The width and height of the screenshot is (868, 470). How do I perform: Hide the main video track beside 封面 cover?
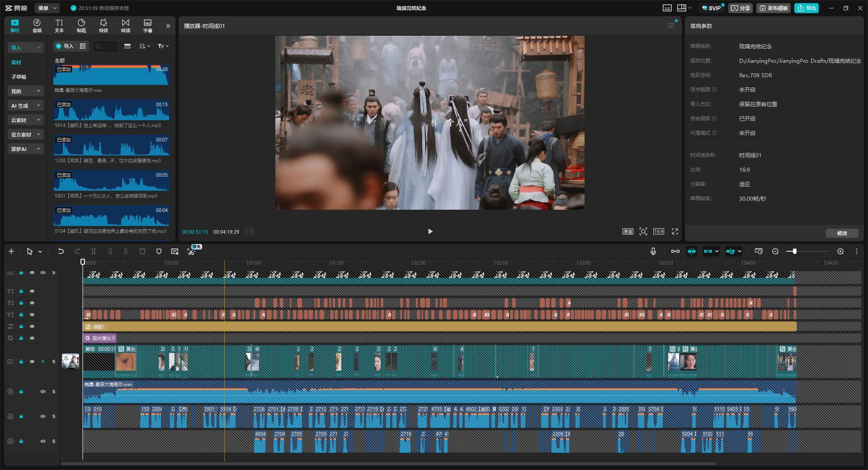(32, 362)
